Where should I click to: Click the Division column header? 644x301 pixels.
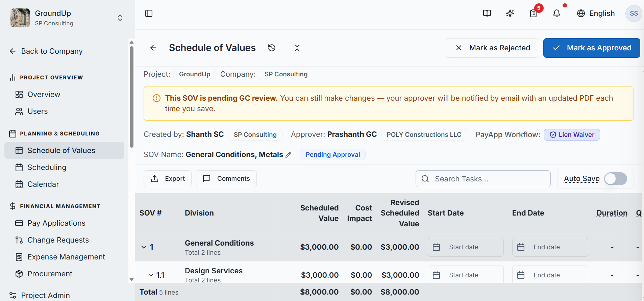(199, 213)
